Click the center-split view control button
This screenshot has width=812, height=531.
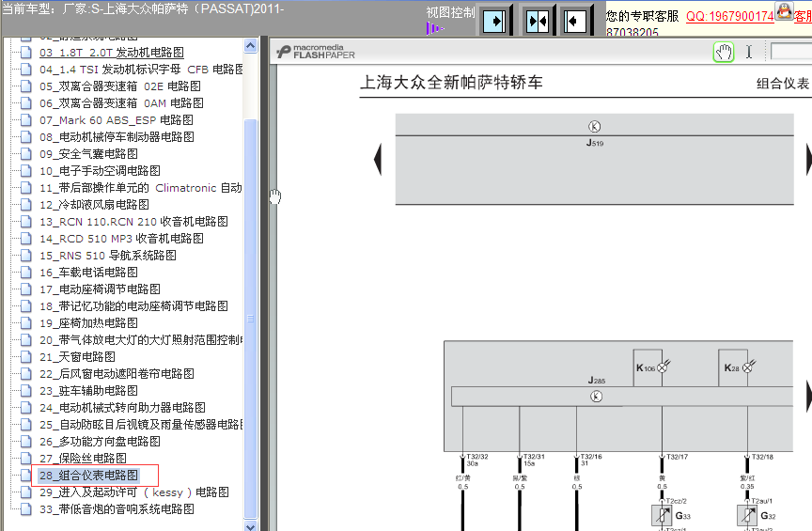tap(538, 22)
